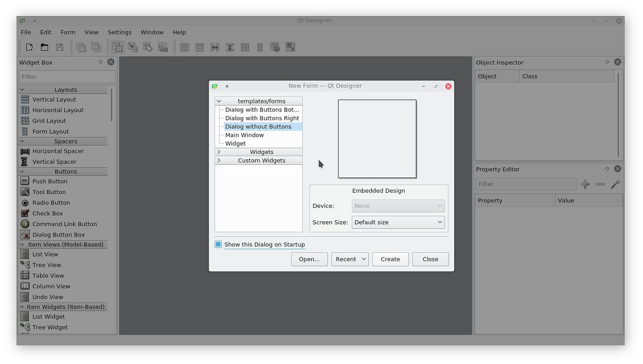Select the Main Window template
Image resolution: width=643 pixels, height=364 pixels.
point(244,134)
